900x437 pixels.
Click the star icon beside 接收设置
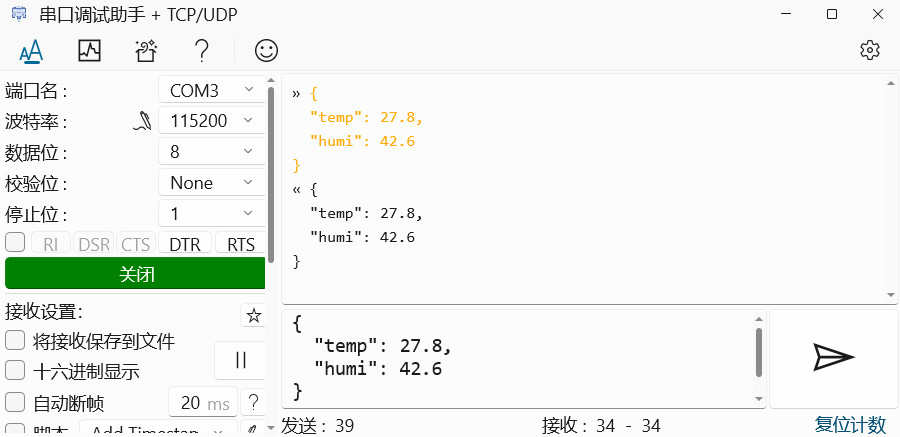(253, 315)
